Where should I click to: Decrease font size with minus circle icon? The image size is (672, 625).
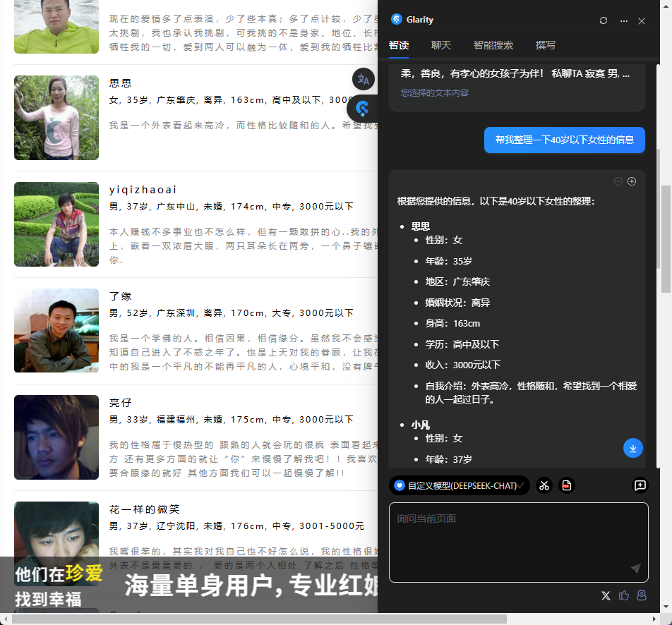(618, 181)
